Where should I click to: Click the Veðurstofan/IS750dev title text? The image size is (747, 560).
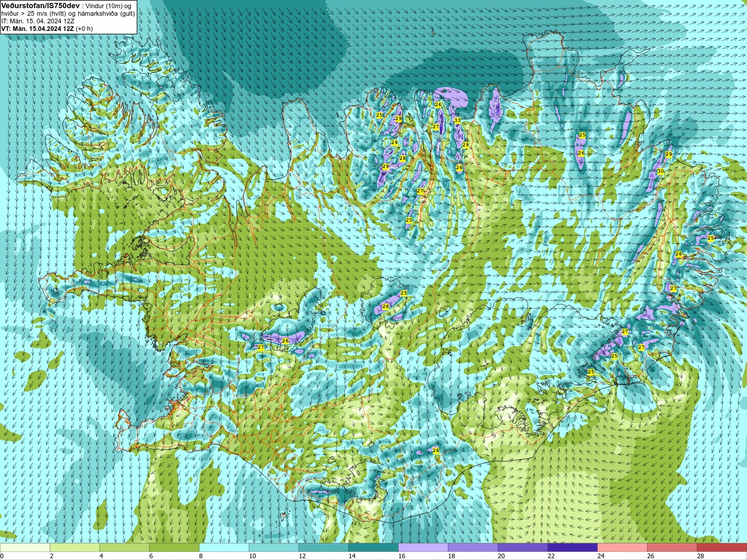pos(40,5)
